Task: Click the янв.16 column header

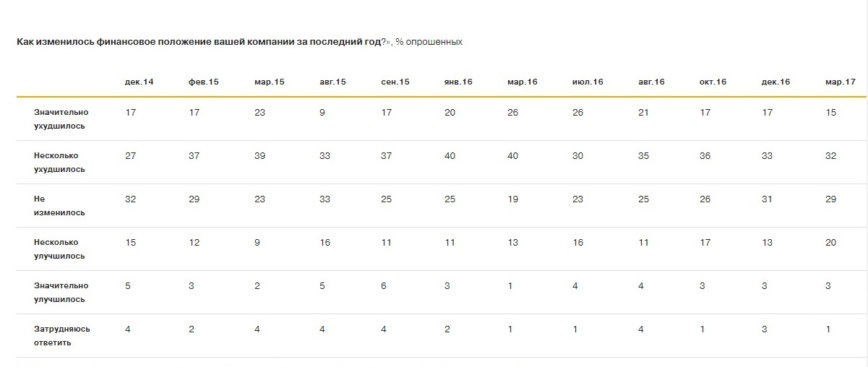Action: (458, 82)
